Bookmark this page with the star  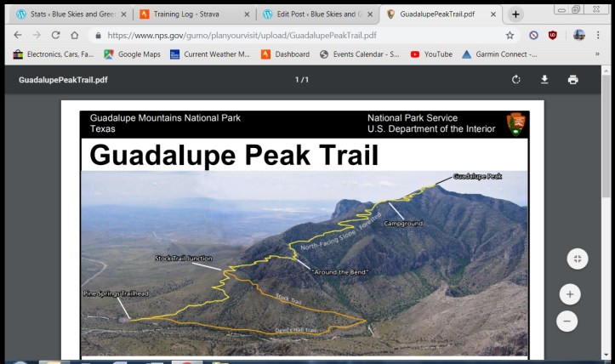(x=510, y=36)
